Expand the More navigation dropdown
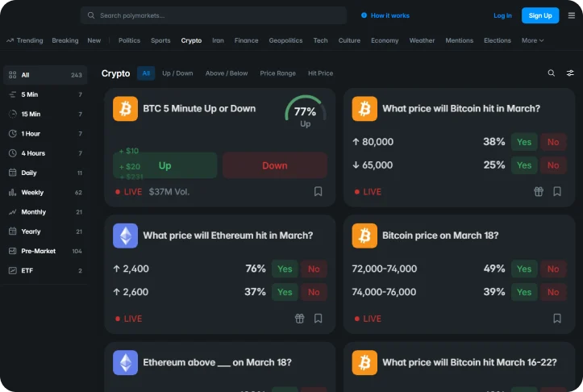The height and width of the screenshot is (392, 583). pos(532,40)
